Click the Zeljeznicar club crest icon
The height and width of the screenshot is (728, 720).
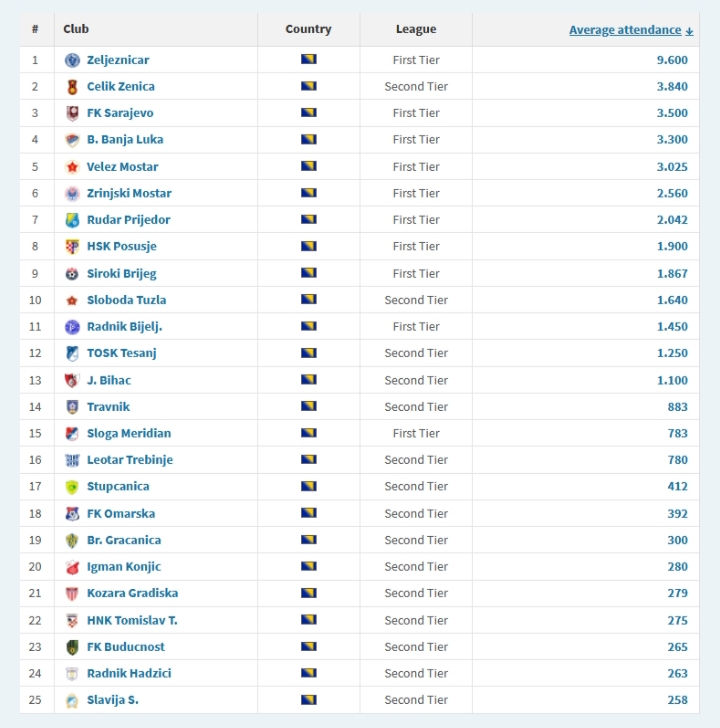(x=72, y=60)
